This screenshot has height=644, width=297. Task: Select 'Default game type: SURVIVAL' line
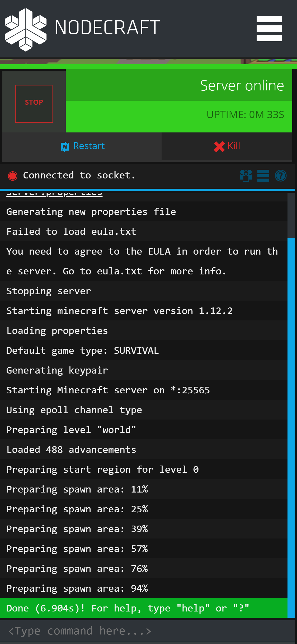tap(144, 350)
